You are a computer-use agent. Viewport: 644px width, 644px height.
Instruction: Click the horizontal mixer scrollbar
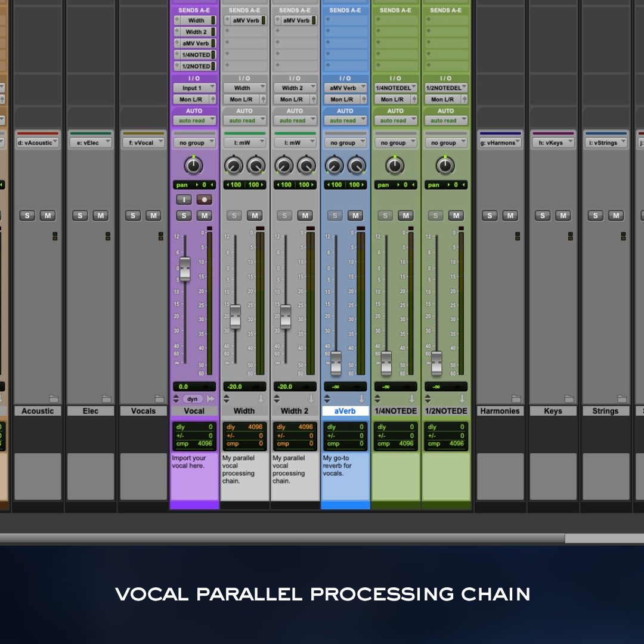point(281,538)
